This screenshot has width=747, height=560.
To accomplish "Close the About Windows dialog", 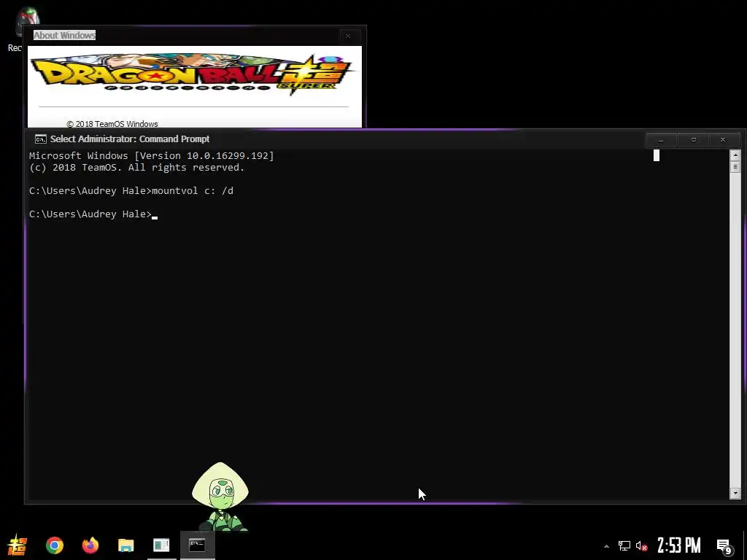I will click(348, 36).
